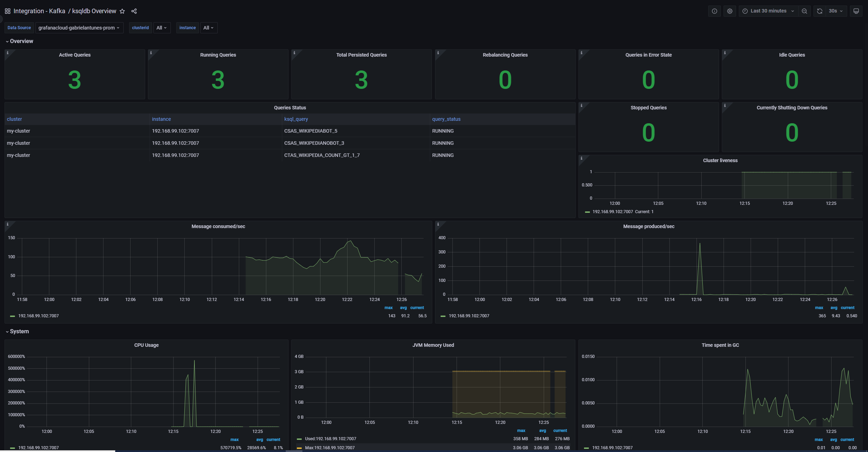The image size is (868, 452).
Task: Click the dashboard info icon
Action: [x=715, y=11]
